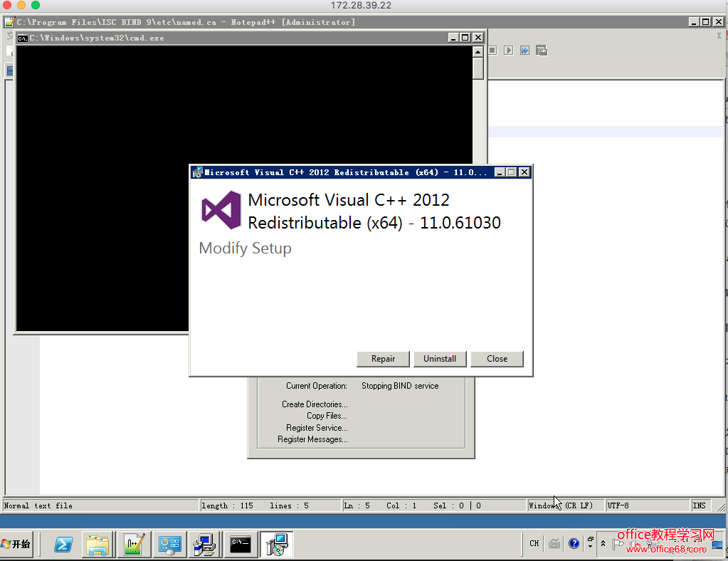Viewport: 728px width, 561px height.
Task: Click the yellow macOS minimize button
Action: tap(21, 5)
